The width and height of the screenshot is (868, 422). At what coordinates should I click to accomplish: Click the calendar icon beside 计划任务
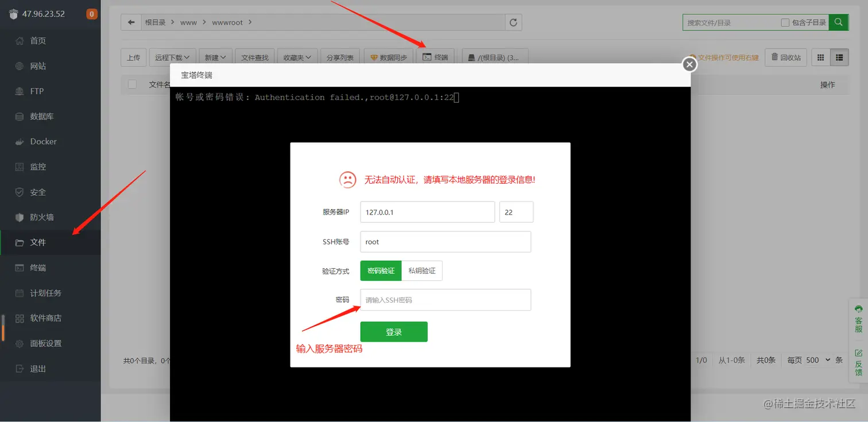pyautogui.click(x=20, y=293)
